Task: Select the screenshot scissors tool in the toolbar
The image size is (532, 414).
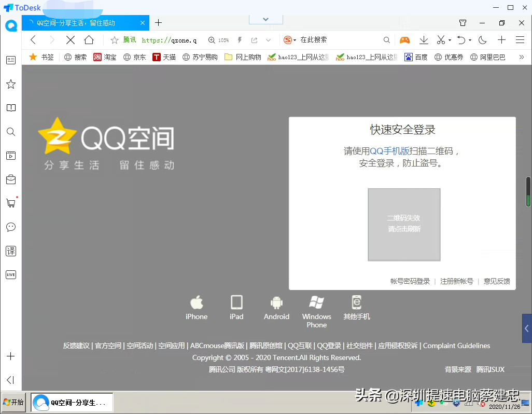Action: [x=441, y=40]
